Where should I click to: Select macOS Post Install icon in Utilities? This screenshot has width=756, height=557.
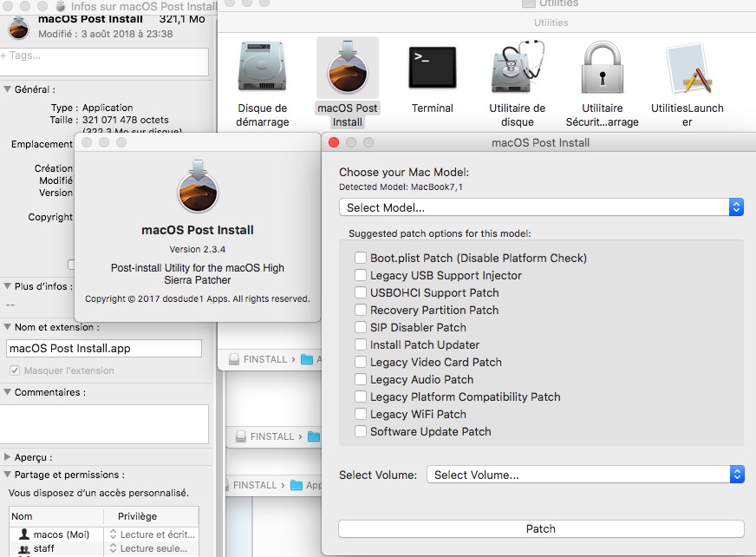click(347, 68)
